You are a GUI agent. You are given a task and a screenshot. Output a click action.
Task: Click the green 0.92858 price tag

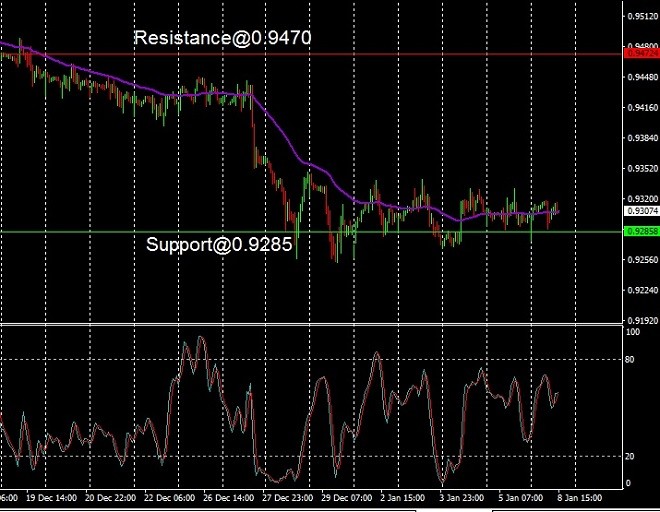pyautogui.click(x=641, y=231)
